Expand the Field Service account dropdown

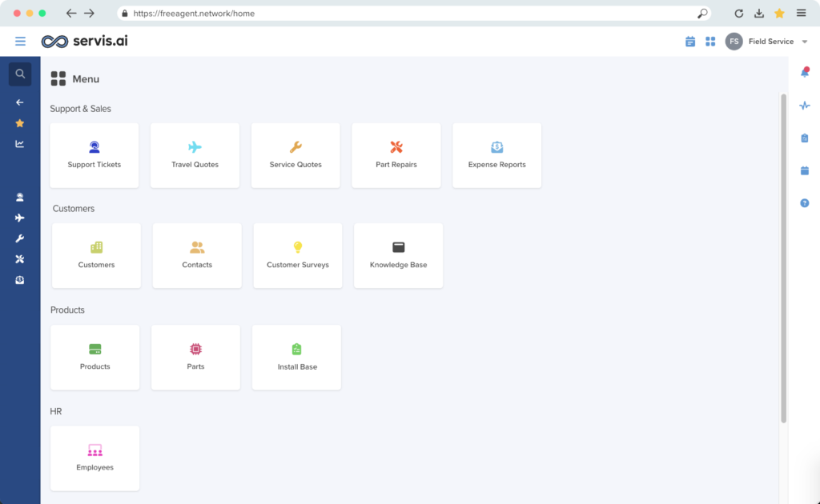coord(771,41)
